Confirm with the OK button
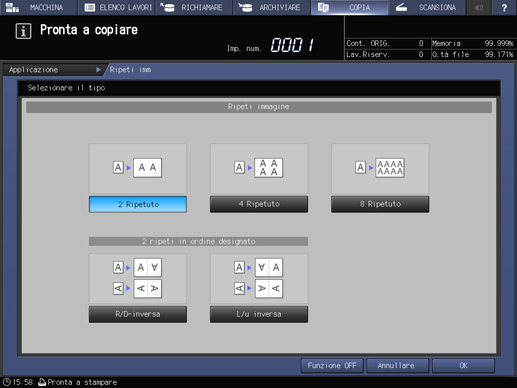Screen dimensions: 517x388 [x=463, y=366]
